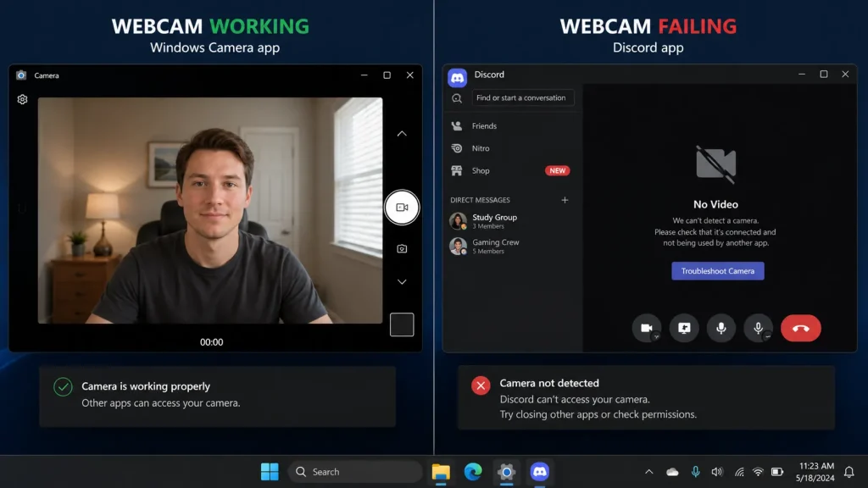Click the NEW badge beside Shop
Screen dimensions: 868x488
557,170
